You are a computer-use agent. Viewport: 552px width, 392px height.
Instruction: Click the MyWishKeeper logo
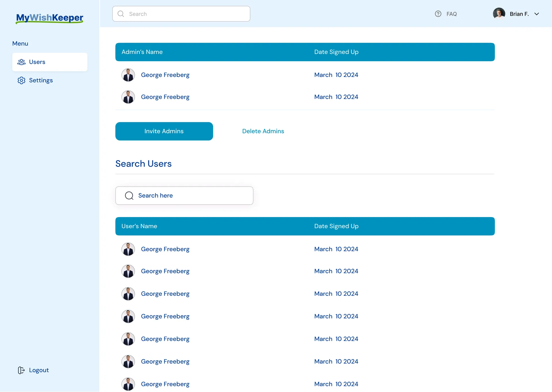(49, 18)
